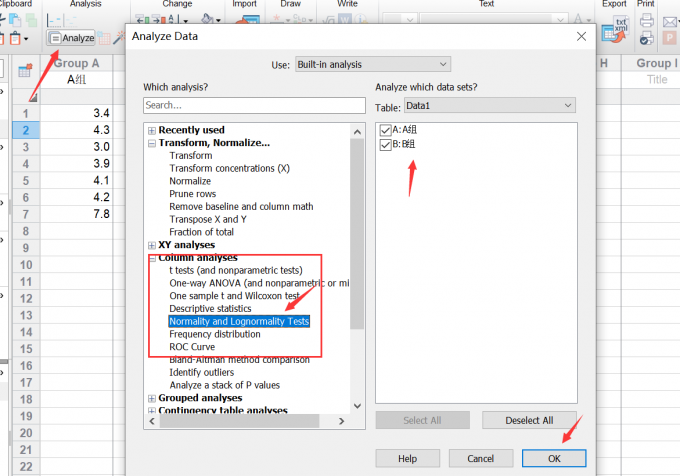
Task: Uncheck the A:A组 data set checkbox
Action: click(x=385, y=130)
